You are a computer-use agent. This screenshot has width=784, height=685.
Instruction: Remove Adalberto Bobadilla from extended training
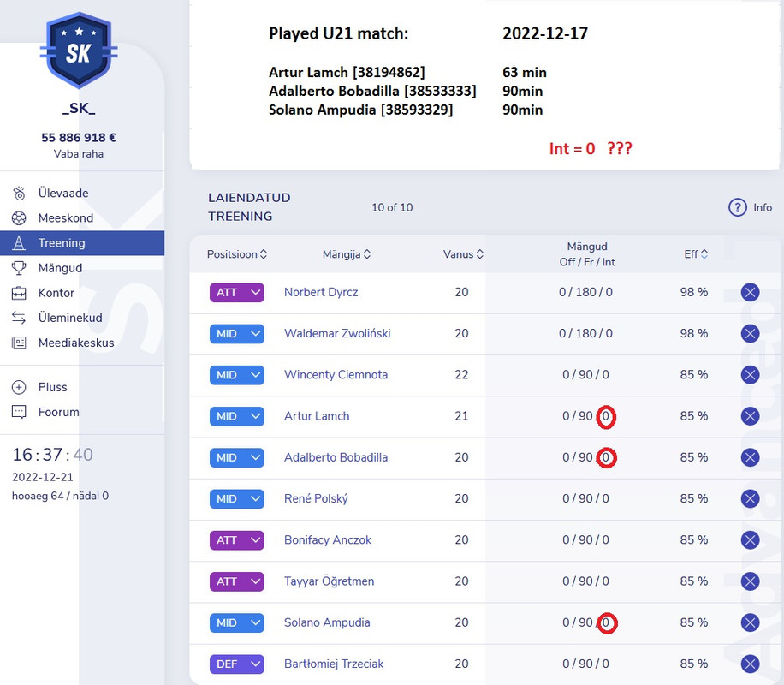pyautogui.click(x=750, y=457)
